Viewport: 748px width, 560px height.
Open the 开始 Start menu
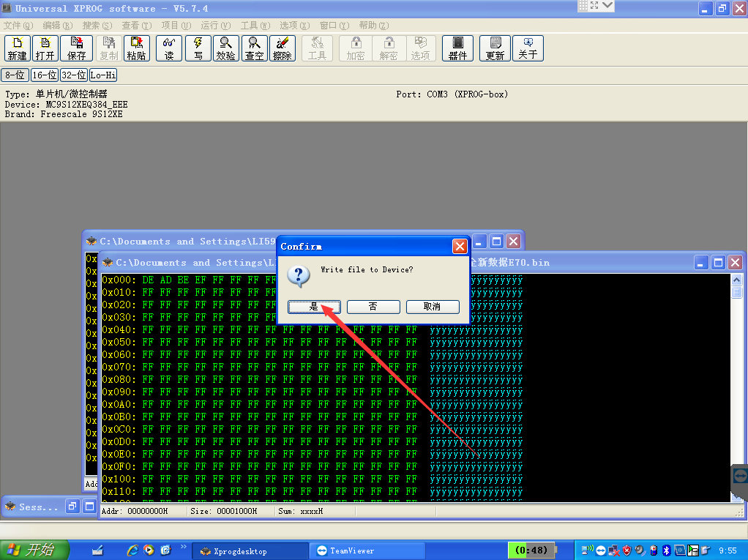(x=34, y=550)
